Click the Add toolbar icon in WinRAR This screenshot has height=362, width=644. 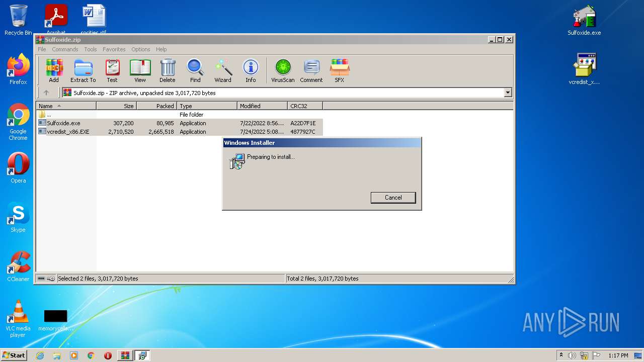coord(54,70)
